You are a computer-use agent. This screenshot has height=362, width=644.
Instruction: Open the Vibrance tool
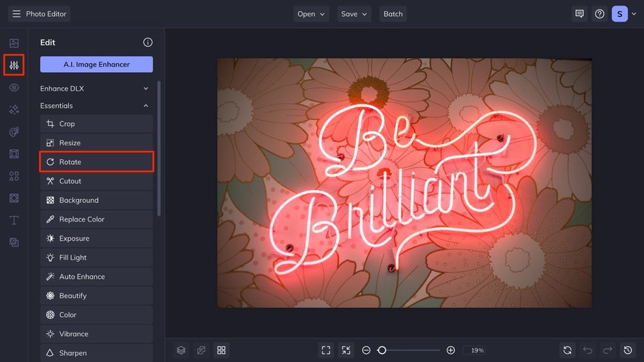point(96,334)
